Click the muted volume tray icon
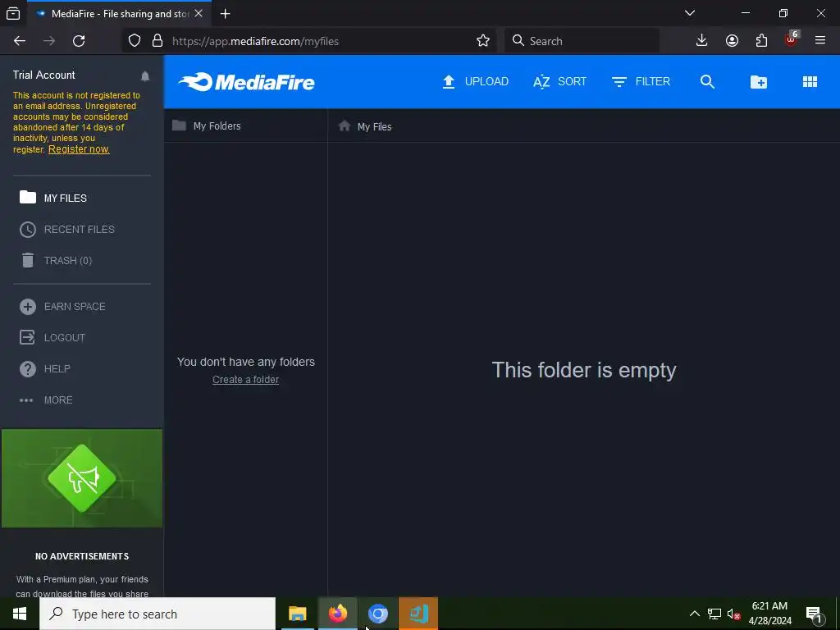840x630 pixels. tap(734, 614)
